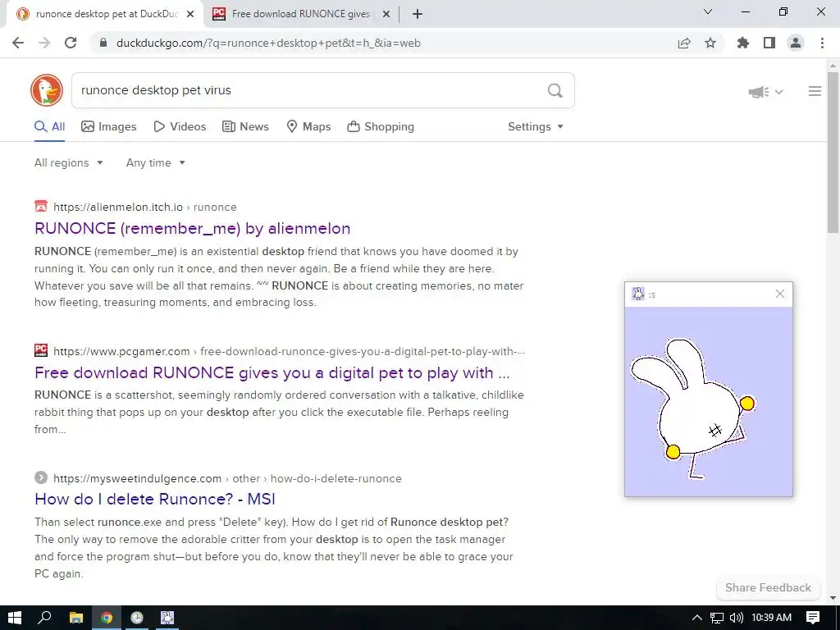The width and height of the screenshot is (840, 630).
Task: Open the notification center icon
Action: pyautogui.click(x=813, y=618)
